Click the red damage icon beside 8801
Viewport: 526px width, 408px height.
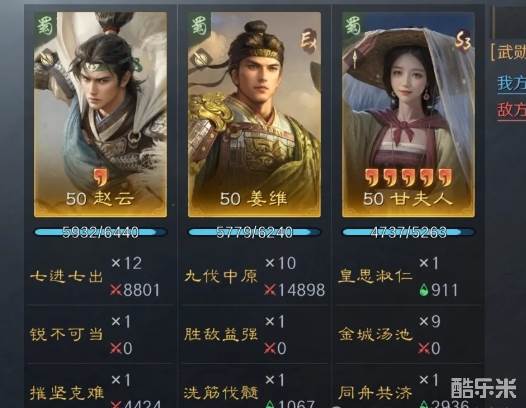click(x=116, y=290)
